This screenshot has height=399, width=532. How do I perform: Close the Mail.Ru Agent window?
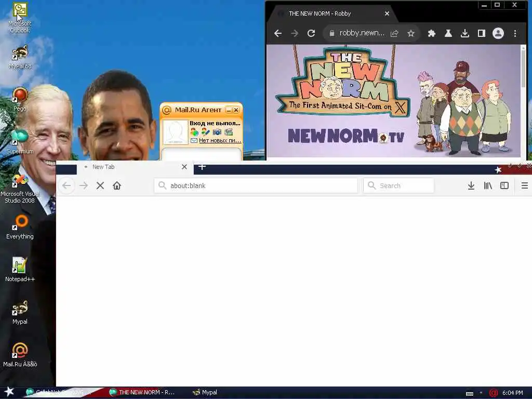pyautogui.click(x=236, y=110)
